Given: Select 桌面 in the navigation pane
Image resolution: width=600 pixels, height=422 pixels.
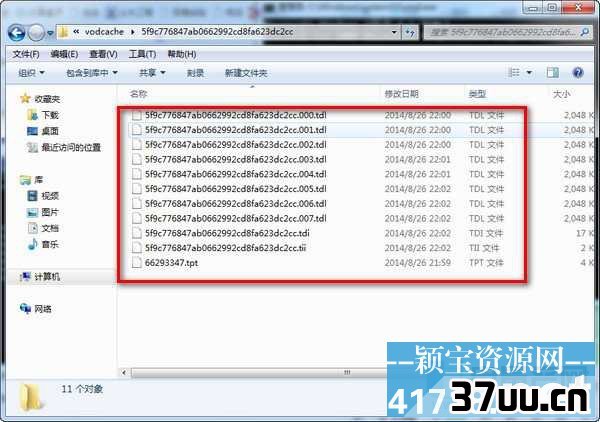Looking at the screenshot, I should coord(50,131).
